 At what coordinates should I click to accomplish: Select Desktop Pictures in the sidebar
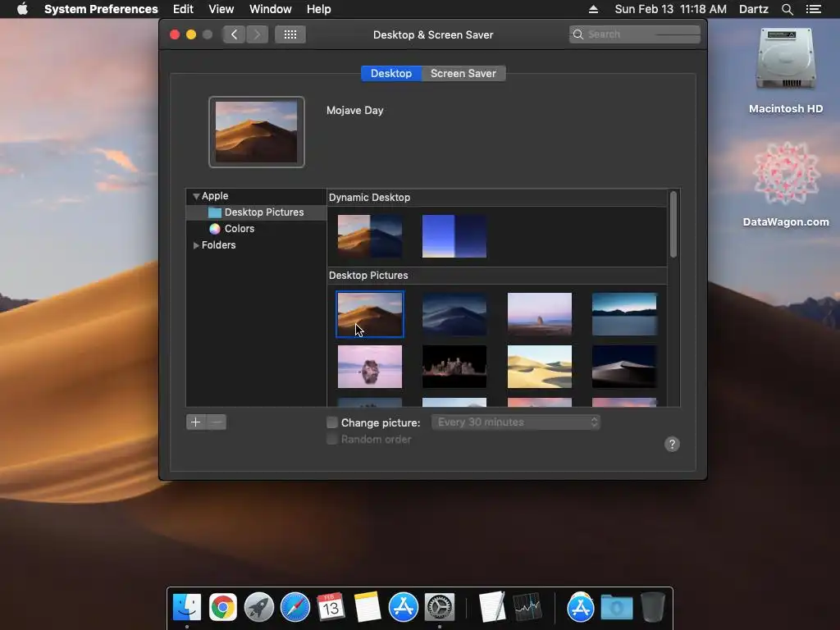256,212
